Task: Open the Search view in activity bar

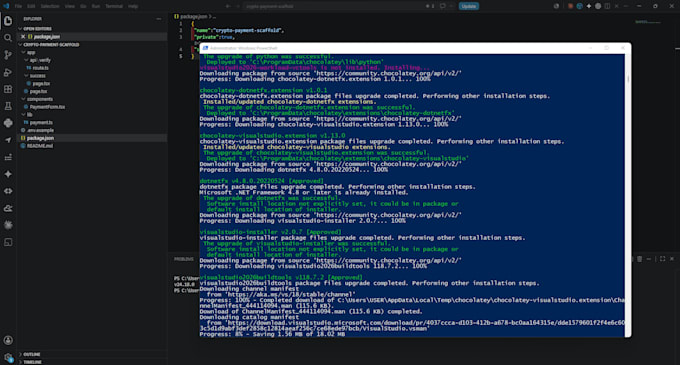Action: click(x=8, y=38)
